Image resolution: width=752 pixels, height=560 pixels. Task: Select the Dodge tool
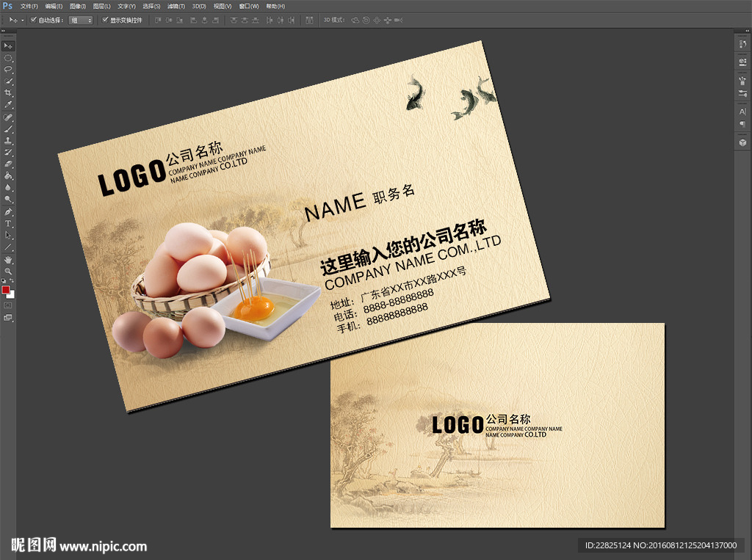pos(8,199)
